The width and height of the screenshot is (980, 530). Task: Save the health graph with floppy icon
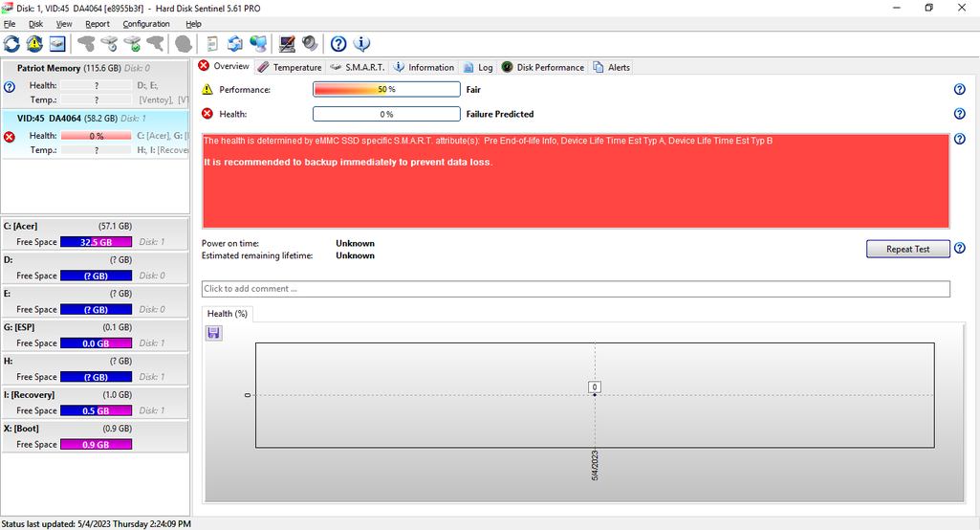click(x=214, y=333)
